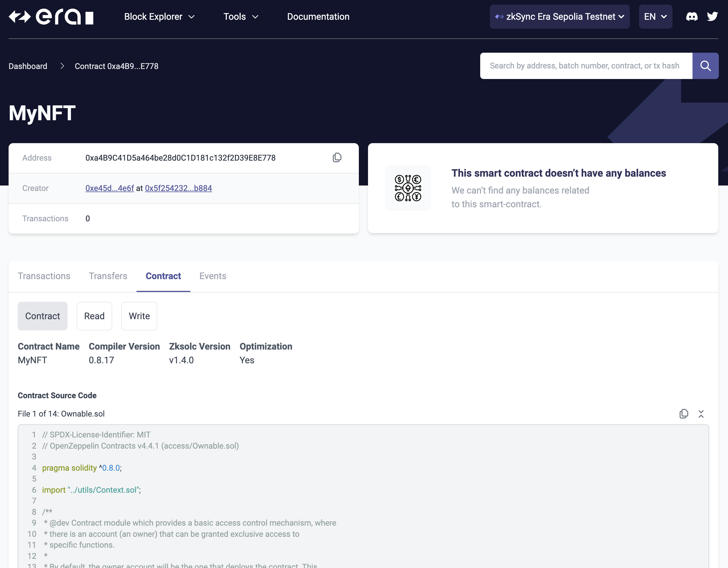The width and height of the screenshot is (728, 568).
Task: Click the Contract 0xa4B9...E778 breadcrumb
Action: [117, 66]
